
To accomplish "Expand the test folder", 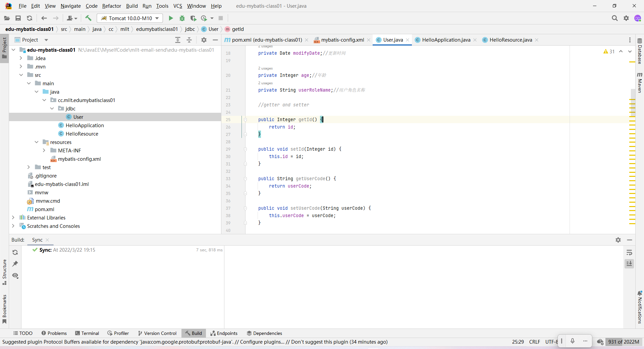I will [x=29, y=167].
